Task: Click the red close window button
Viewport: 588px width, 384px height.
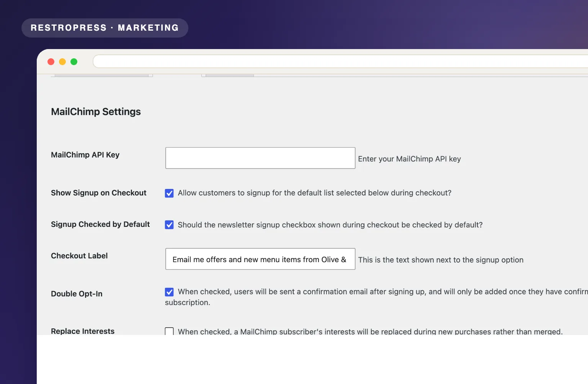Action: pos(51,62)
